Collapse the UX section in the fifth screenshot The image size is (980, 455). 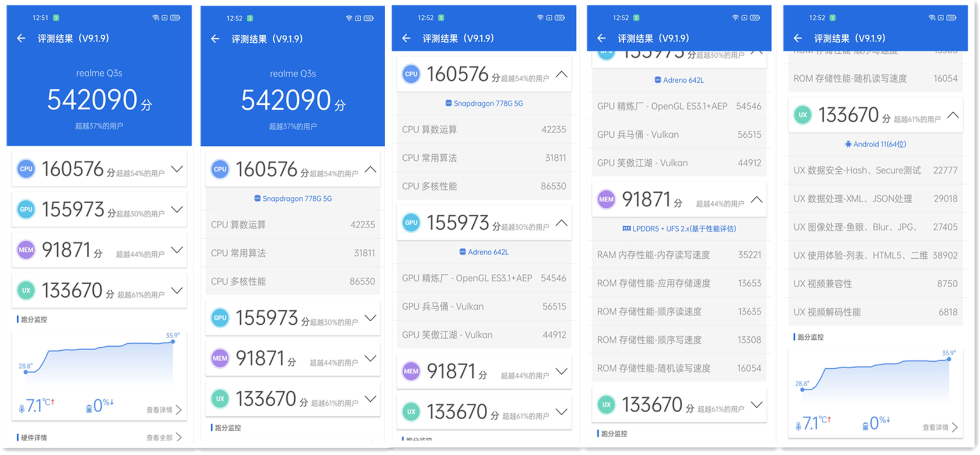click(953, 115)
